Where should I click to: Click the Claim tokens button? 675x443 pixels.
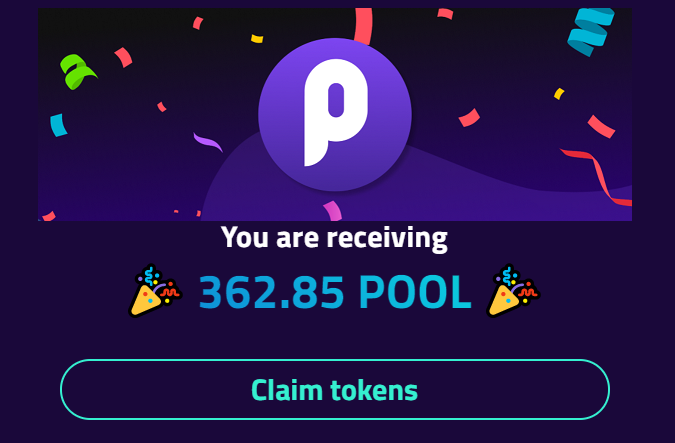tap(335, 389)
